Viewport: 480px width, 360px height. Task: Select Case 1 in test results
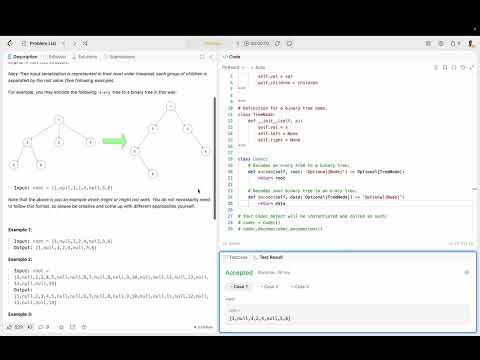[x=239, y=286]
